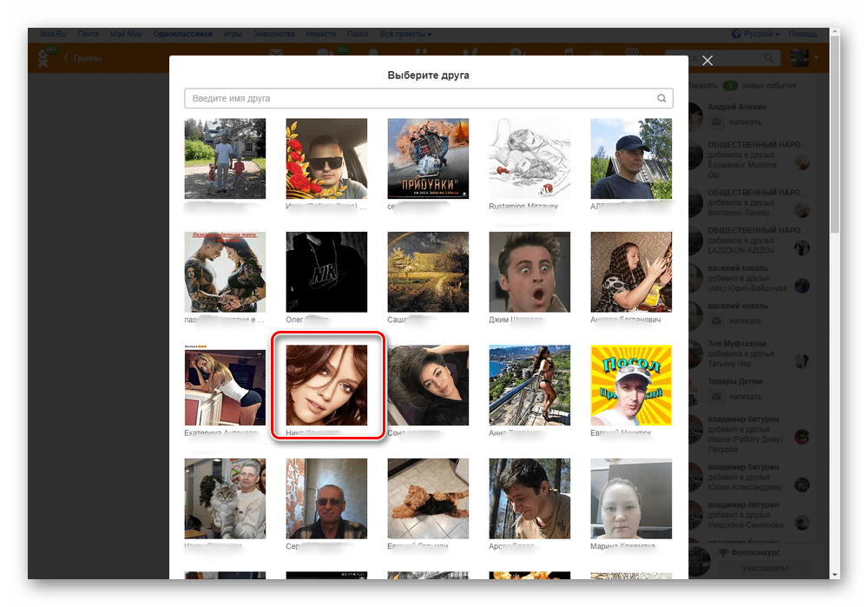Pick the friend with 'Придурки' movie poster avatar
Image resolution: width=868 pixels, height=607 pixels.
point(428,158)
